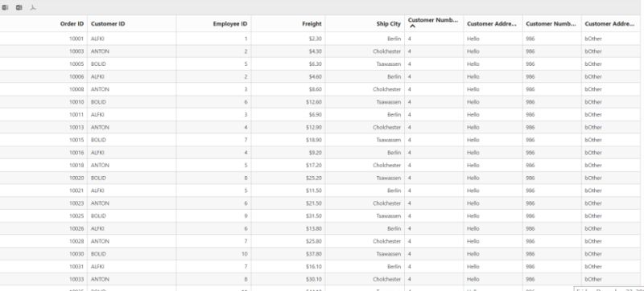The height and width of the screenshot is (291, 644).
Task: Click the Freight value $37.80
Action: pos(314,254)
